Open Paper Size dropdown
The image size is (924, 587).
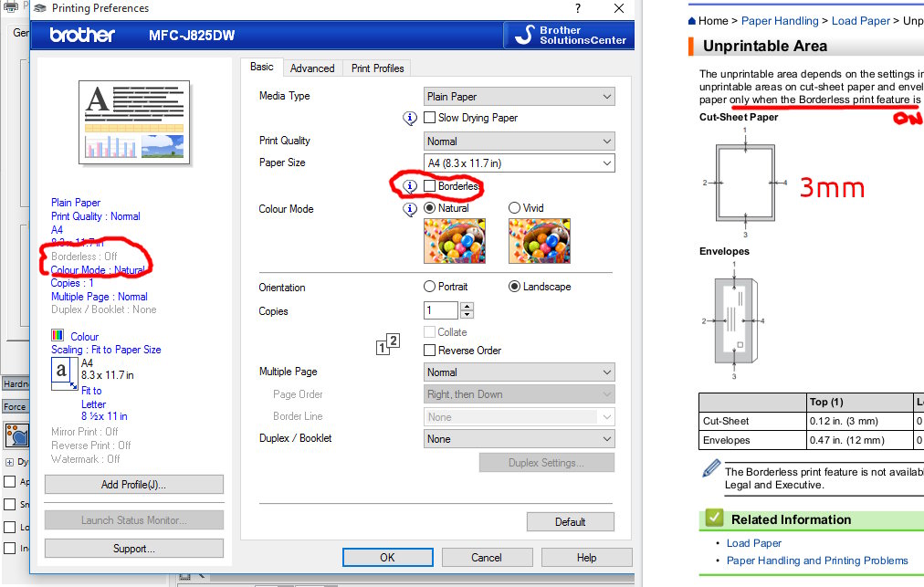(520, 163)
